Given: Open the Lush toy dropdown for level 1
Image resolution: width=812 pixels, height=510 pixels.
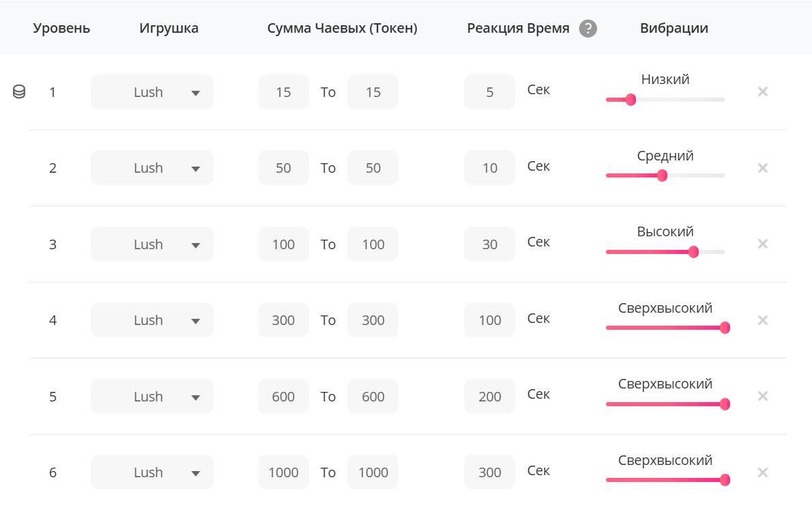Looking at the screenshot, I should pyautogui.click(x=152, y=92).
